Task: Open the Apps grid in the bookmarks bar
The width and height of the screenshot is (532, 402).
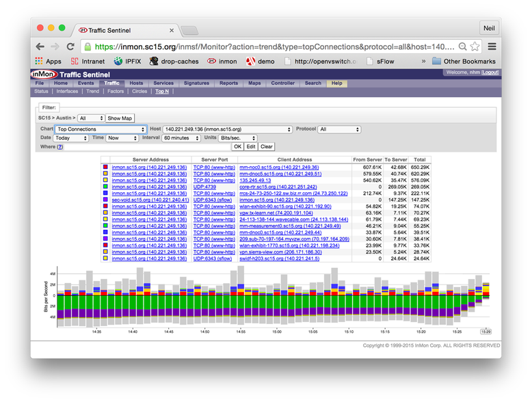Action: pyautogui.click(x=46, y=61)
